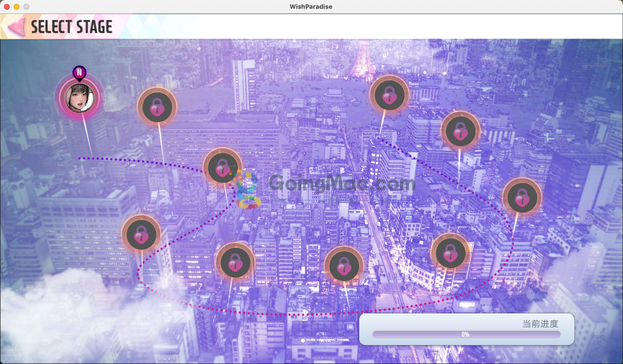Click the SELECT STAGE heading
Image resolution: width=623 pixels, height=364 pixels.
(72, 27)
